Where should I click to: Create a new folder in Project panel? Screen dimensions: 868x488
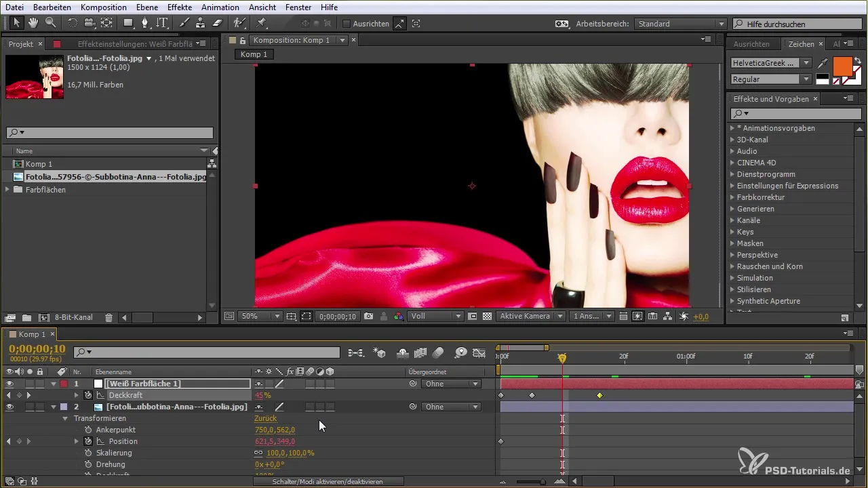[26, 317]
